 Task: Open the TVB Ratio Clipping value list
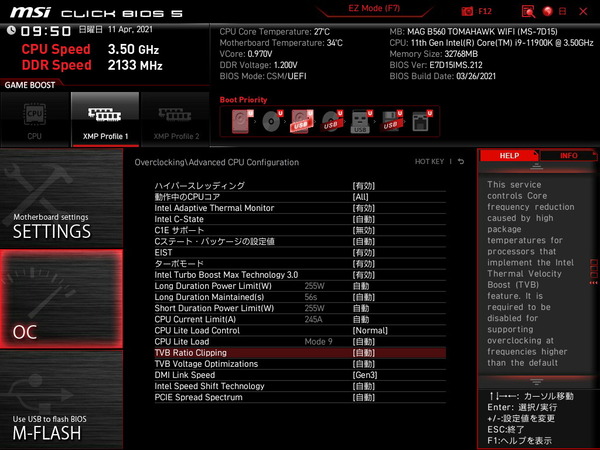point(363,353)
